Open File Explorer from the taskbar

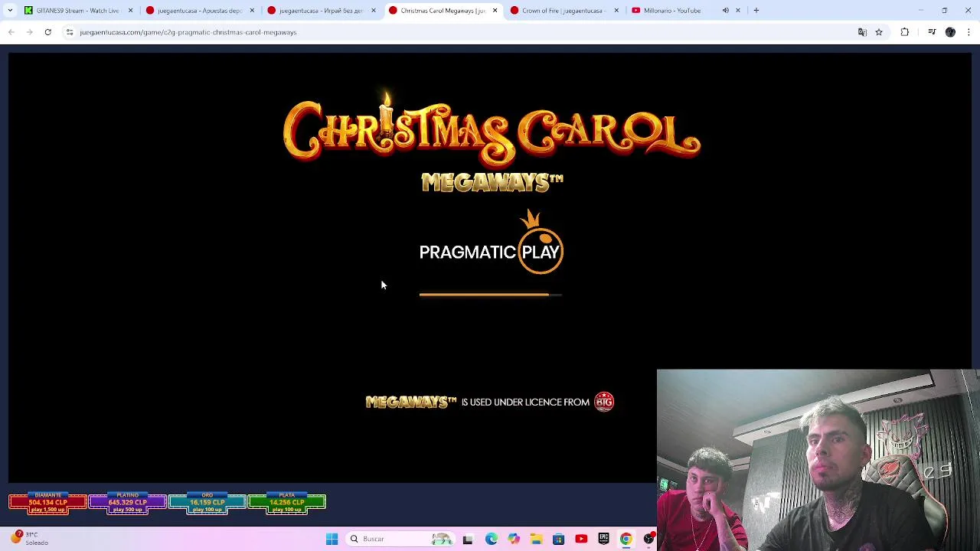coord(536,539)
